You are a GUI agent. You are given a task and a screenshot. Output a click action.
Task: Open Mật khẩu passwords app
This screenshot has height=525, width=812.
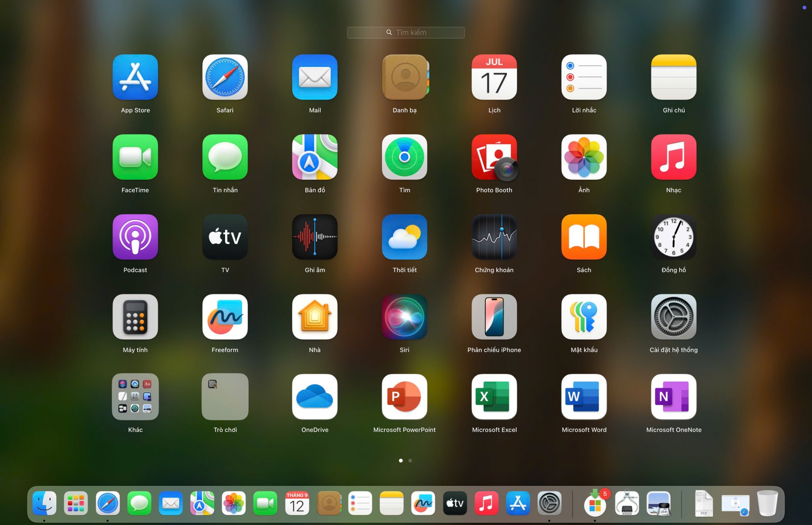(584, 317)
